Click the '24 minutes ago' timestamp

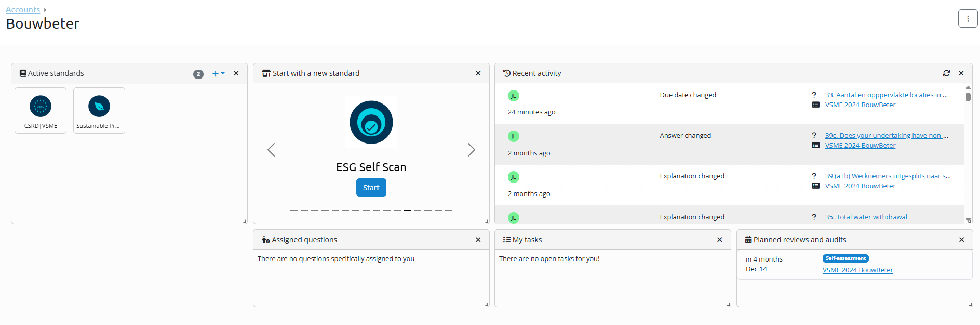click(x=532, y=112)
